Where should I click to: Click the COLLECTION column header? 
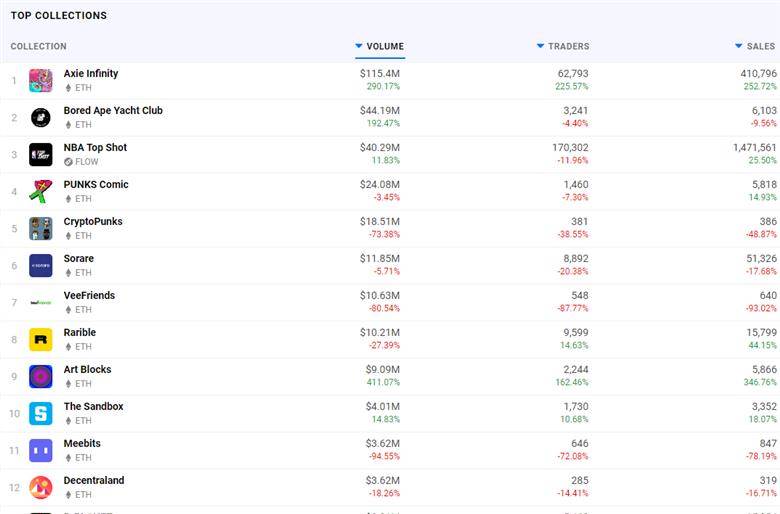[38, 46]
